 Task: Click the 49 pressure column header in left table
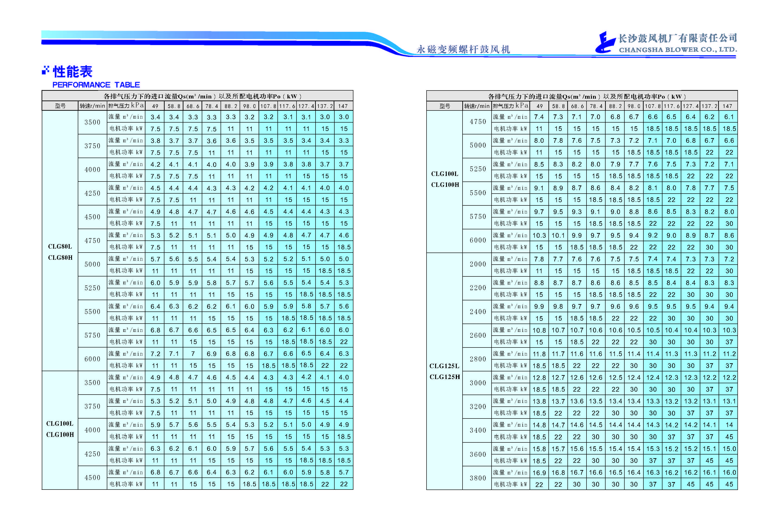point(155,106)
